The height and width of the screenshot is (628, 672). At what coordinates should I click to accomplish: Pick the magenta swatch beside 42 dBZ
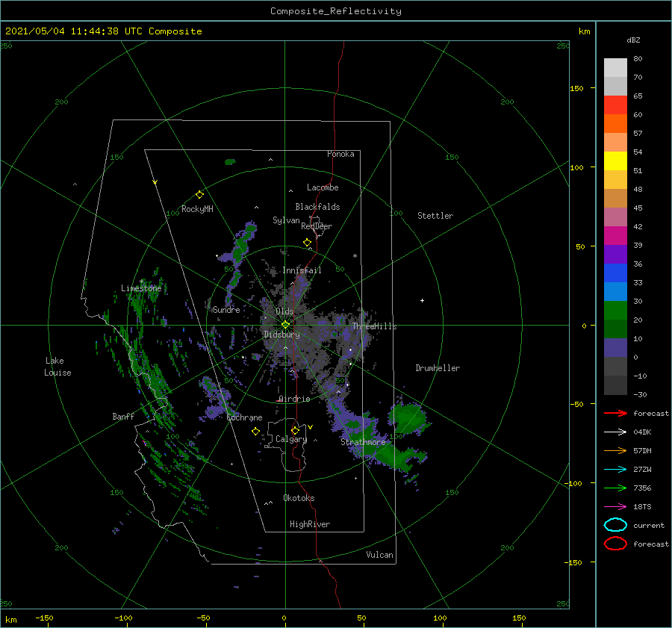[x=615, y=235]
